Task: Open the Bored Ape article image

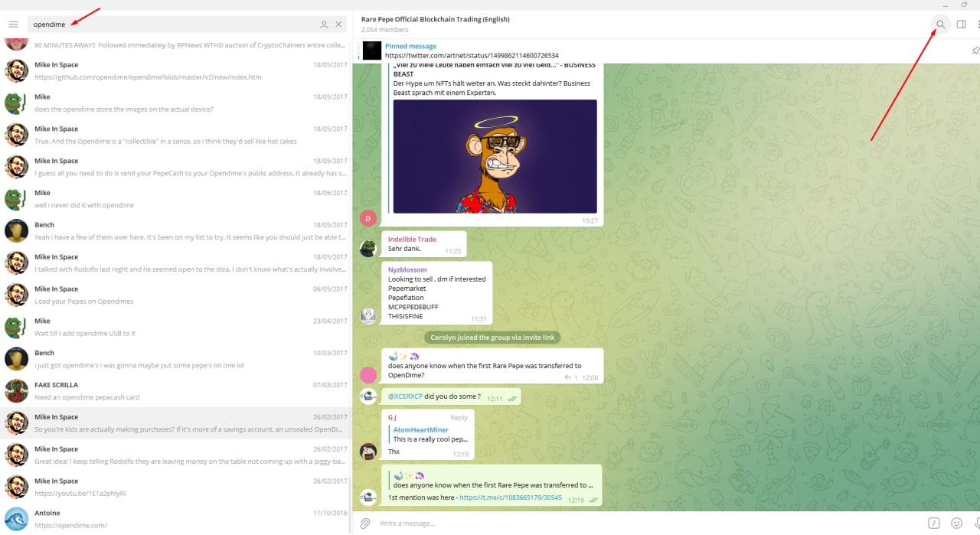Action: coord(495,156)
